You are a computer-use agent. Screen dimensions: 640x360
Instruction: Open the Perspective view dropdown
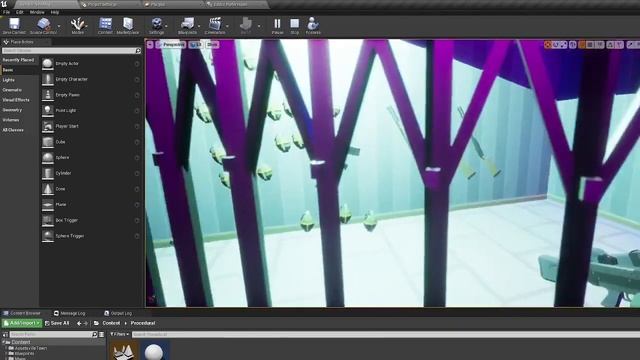coord(171,44)
